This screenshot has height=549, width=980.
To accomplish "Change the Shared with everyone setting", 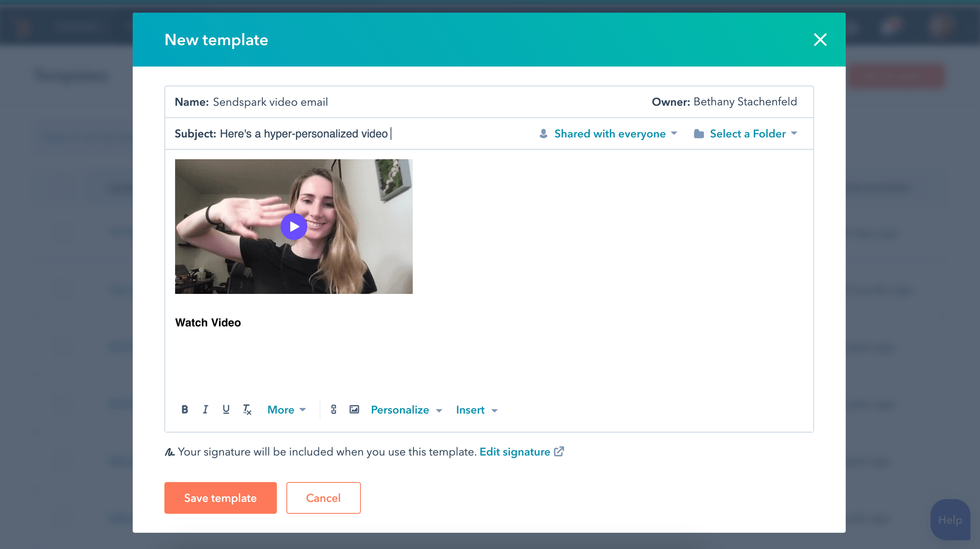I will point(608,133).
